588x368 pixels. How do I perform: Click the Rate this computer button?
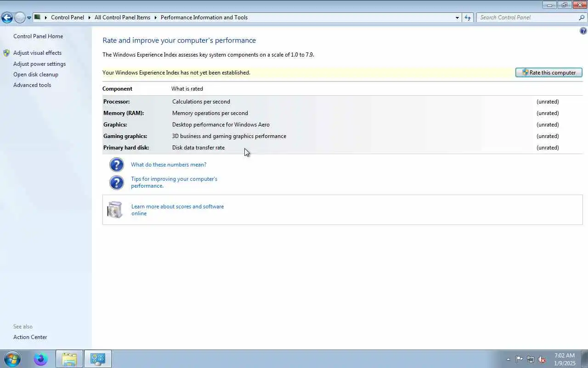549,73
